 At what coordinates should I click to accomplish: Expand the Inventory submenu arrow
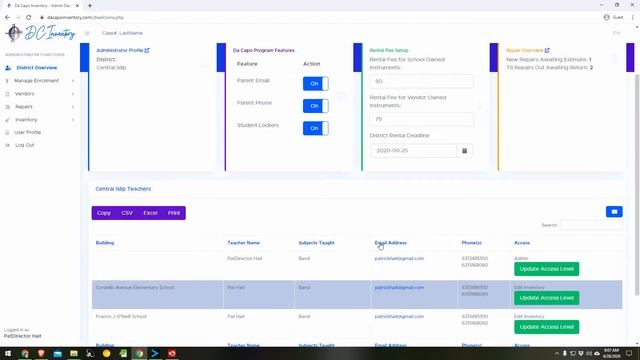point(73,120)
